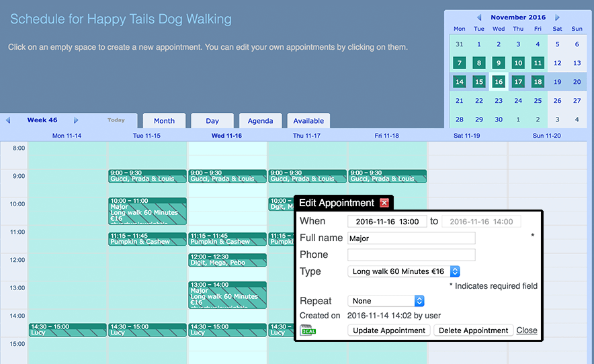Click the Week 46 label
594x364 pixels.
point(42,120)
